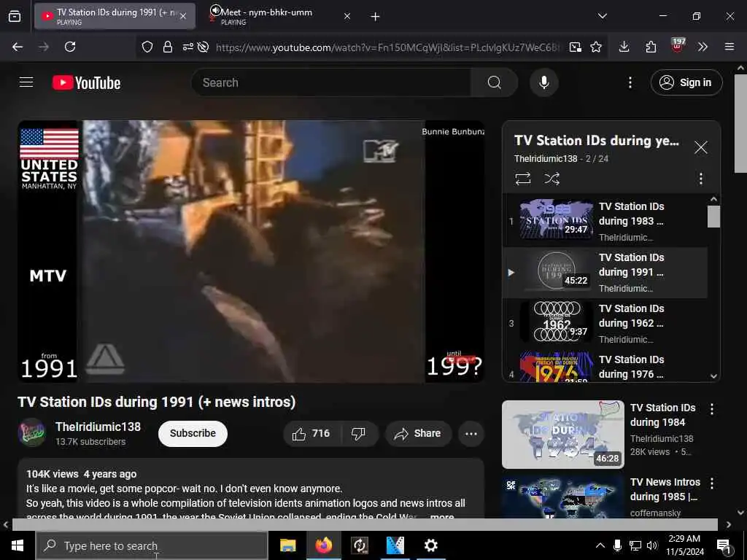This screenshot has height=560, width=747.
Task: Close the TV Station IDs tab
Action: (183, 17)
